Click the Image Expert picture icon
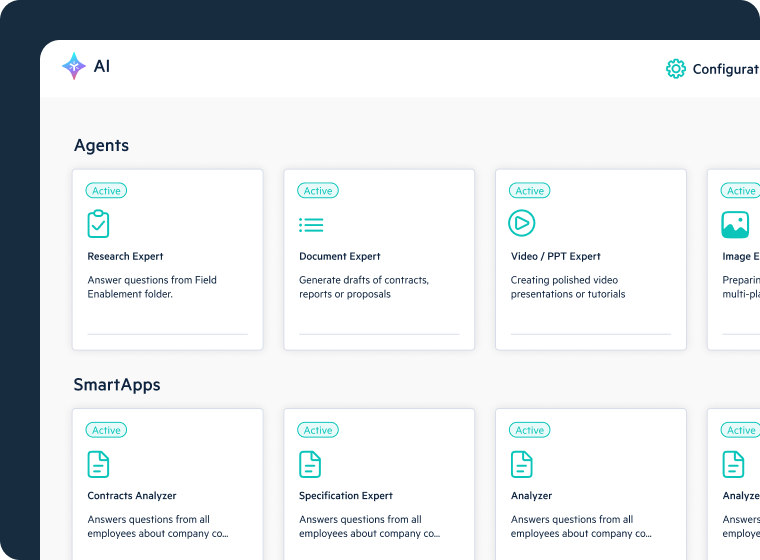This screenshot has width=760, height=560. click(x=735, y=224)
